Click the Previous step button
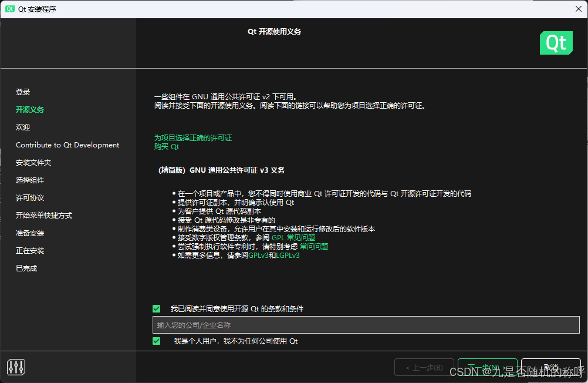This screenshot has width=588, height=383. coord(424,367)
